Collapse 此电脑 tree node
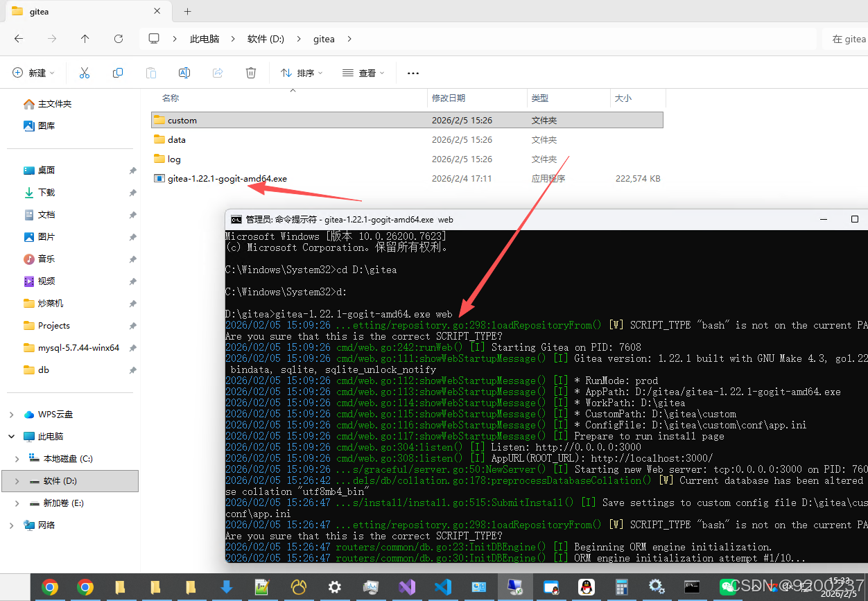The image size is (868, 601). point(11,436)
